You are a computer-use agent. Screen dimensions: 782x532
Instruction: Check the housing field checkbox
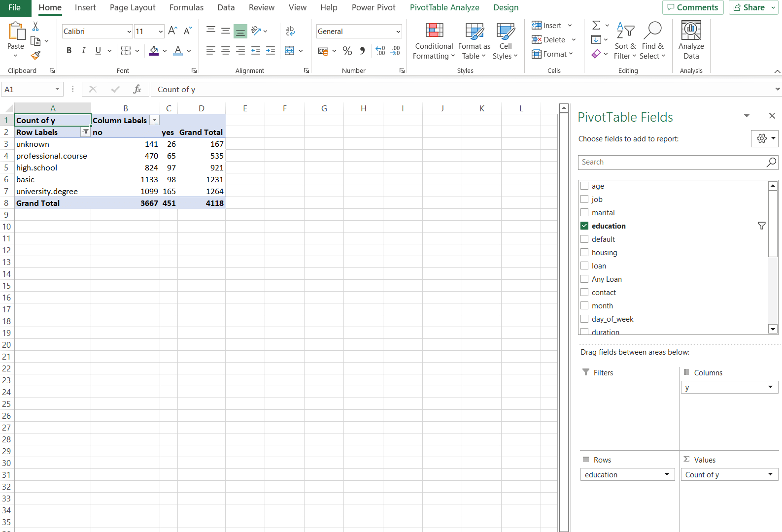[584, 252]
